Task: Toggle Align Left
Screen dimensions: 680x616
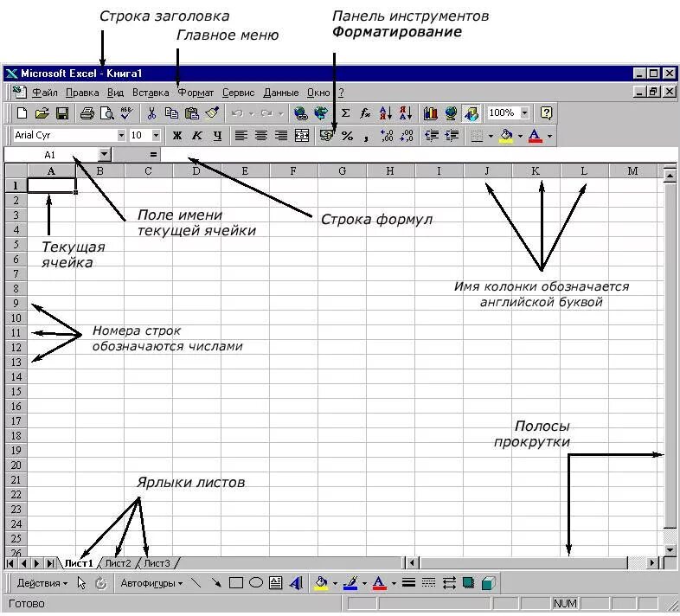Action: click(241, 136)
